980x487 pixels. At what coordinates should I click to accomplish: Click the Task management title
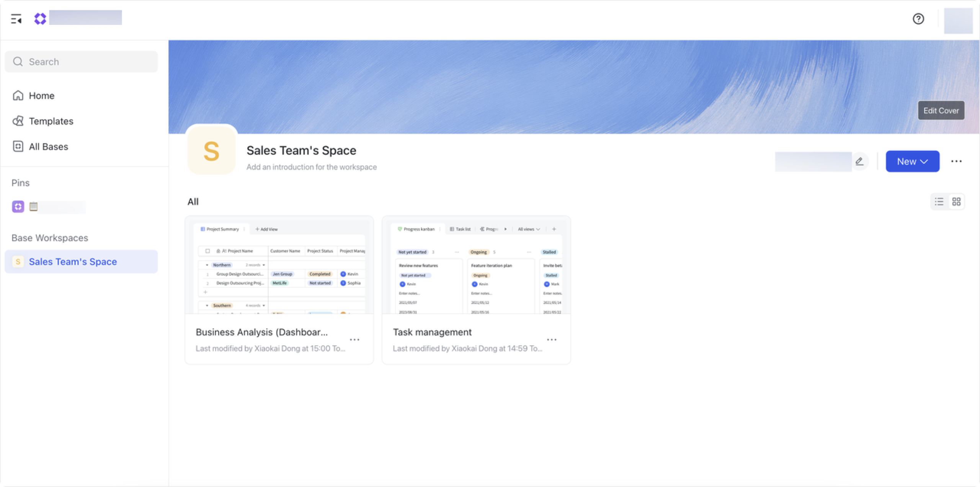pos(432,332)
